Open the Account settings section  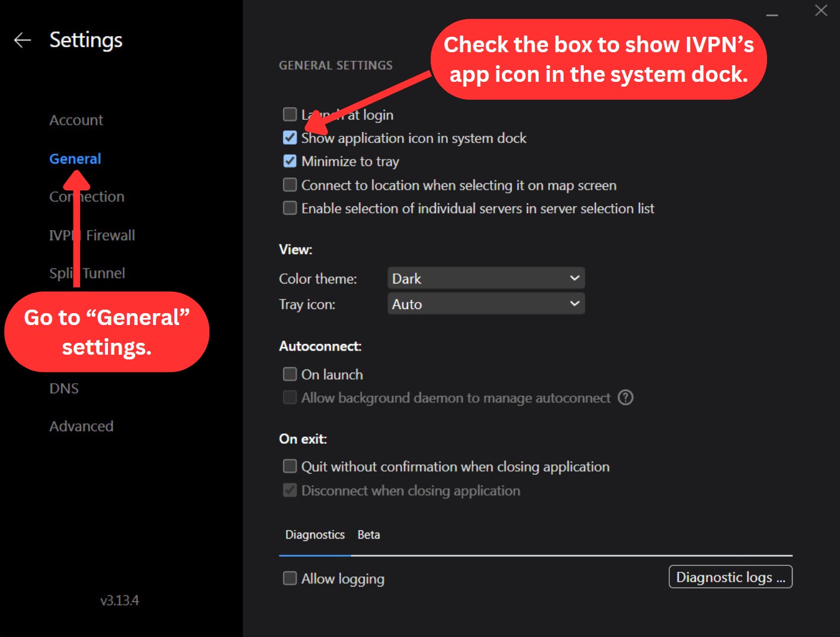coord(76,120)
